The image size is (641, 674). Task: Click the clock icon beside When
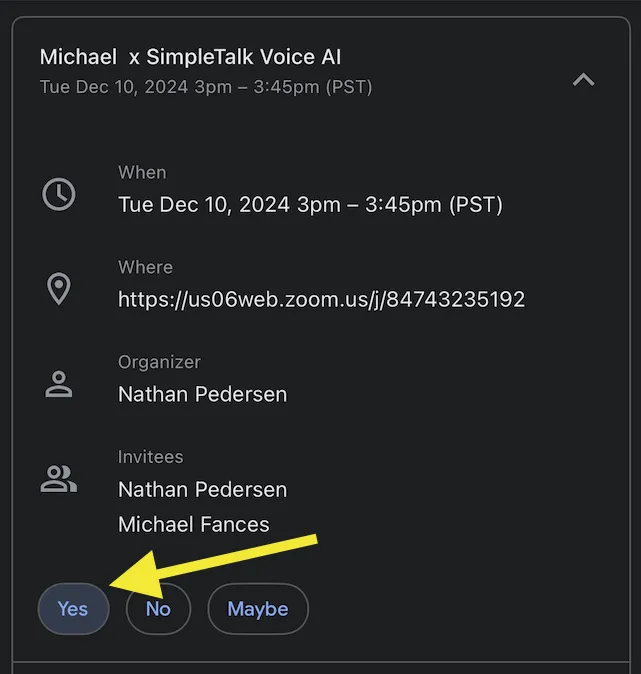tap(59, 194)
